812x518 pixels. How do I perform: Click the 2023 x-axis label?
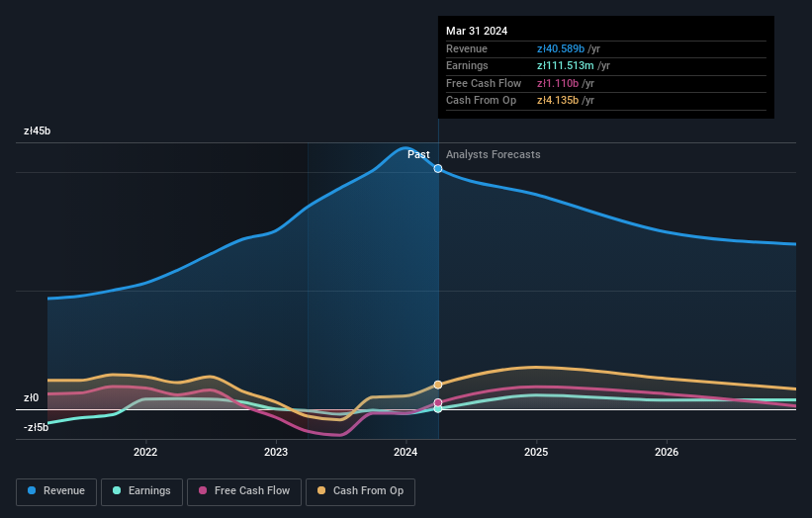point(276,452)
